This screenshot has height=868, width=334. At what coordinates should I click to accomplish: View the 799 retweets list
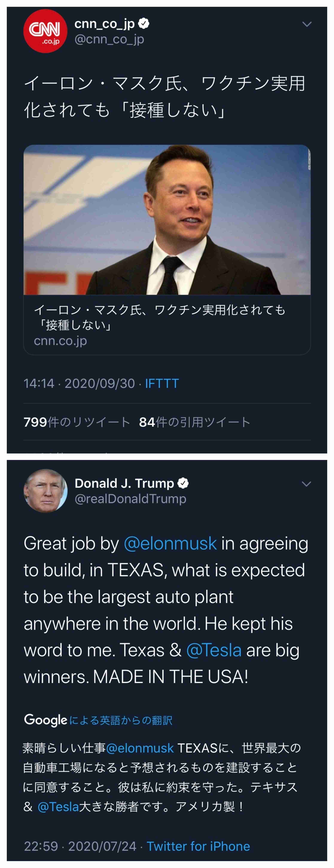click(x=77, y=422)
